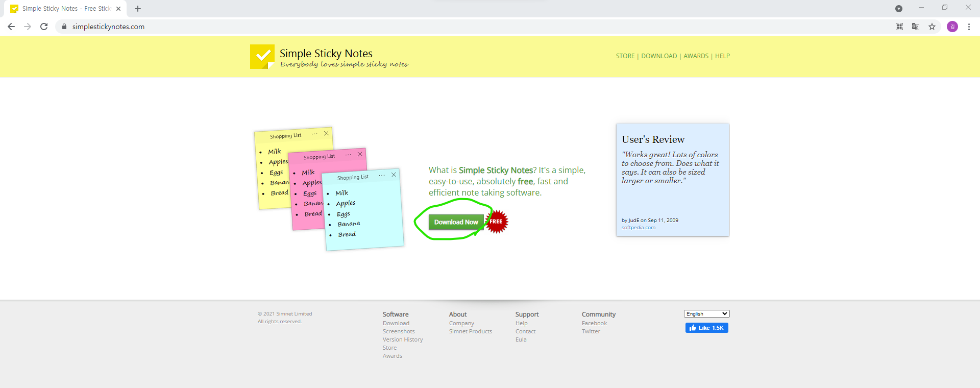
Task: Click the three dots on yellow note
Action: click(x=314, y=134)
